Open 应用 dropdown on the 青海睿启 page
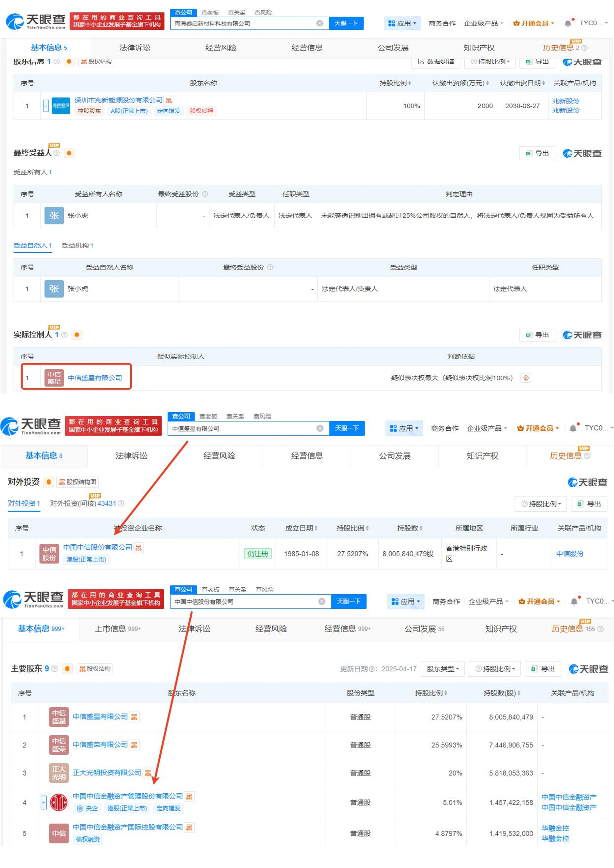Viewport: 614px width, 868px height. 402,24
